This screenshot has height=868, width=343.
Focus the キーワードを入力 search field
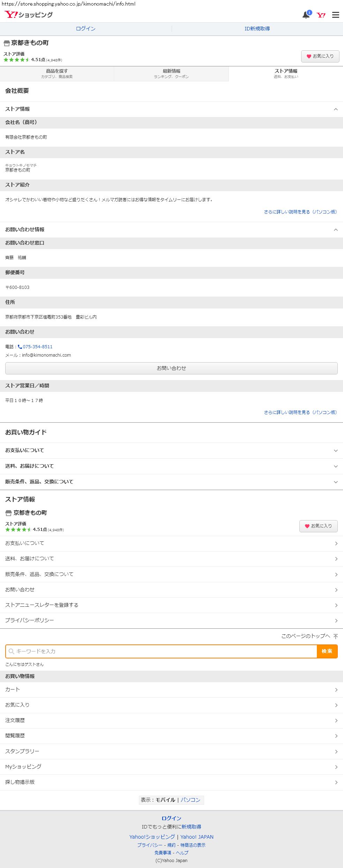click(161, 651)
